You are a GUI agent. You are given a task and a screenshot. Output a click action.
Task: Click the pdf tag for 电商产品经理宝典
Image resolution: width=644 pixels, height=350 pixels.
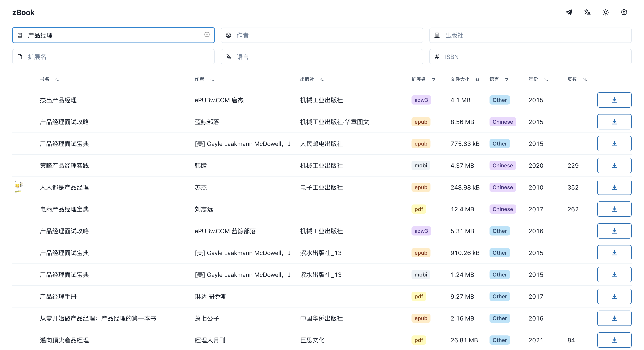click(x=419, y=209)
